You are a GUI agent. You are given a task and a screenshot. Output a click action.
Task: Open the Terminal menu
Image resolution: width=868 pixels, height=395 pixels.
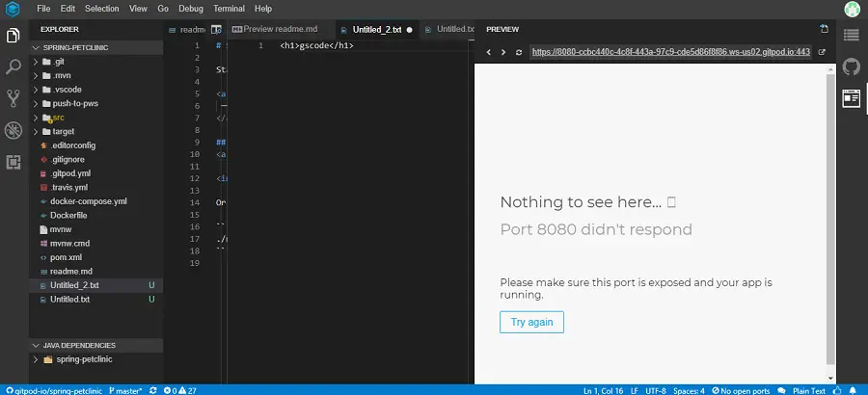(x=229, y=9)
